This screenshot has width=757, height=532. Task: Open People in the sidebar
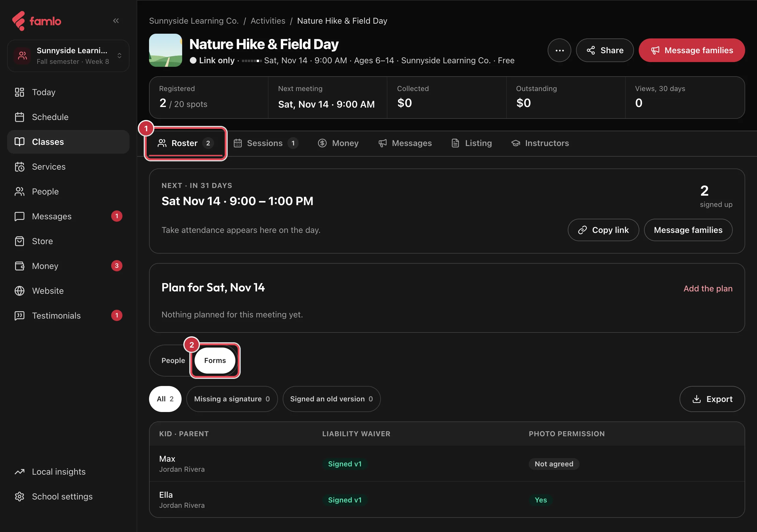click(x=68, y=192)
